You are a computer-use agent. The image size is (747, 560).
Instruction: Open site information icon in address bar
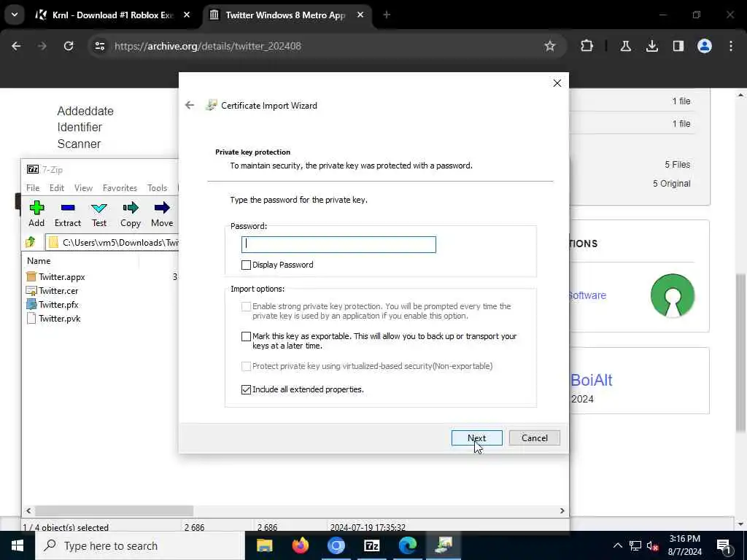99,46
